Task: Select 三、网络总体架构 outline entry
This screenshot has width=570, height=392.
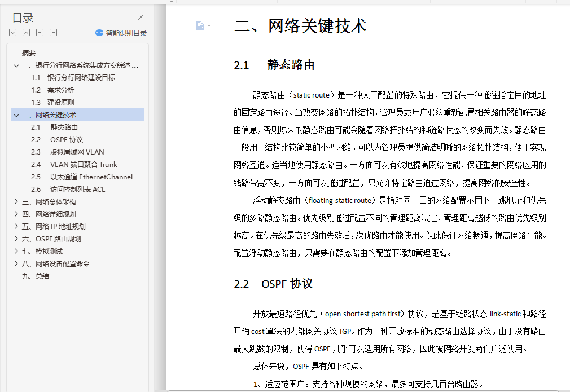Action: tap(49, 201)
